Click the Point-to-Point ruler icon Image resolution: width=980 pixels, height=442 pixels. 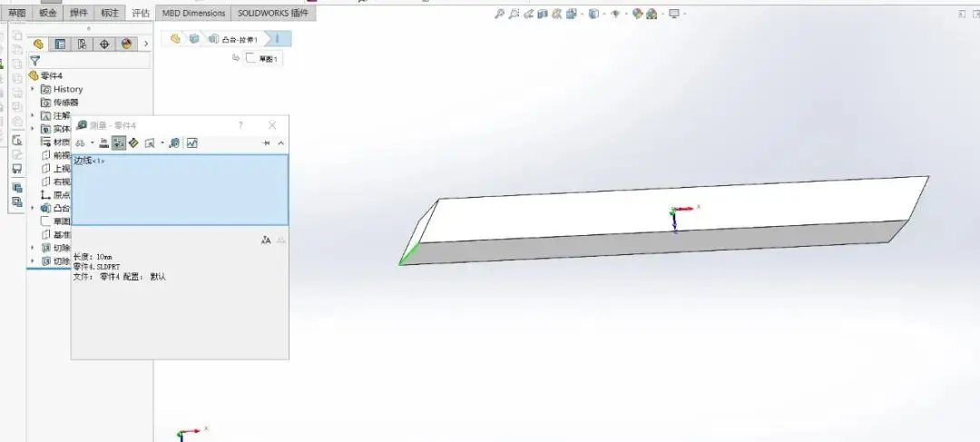click(133, 142)
